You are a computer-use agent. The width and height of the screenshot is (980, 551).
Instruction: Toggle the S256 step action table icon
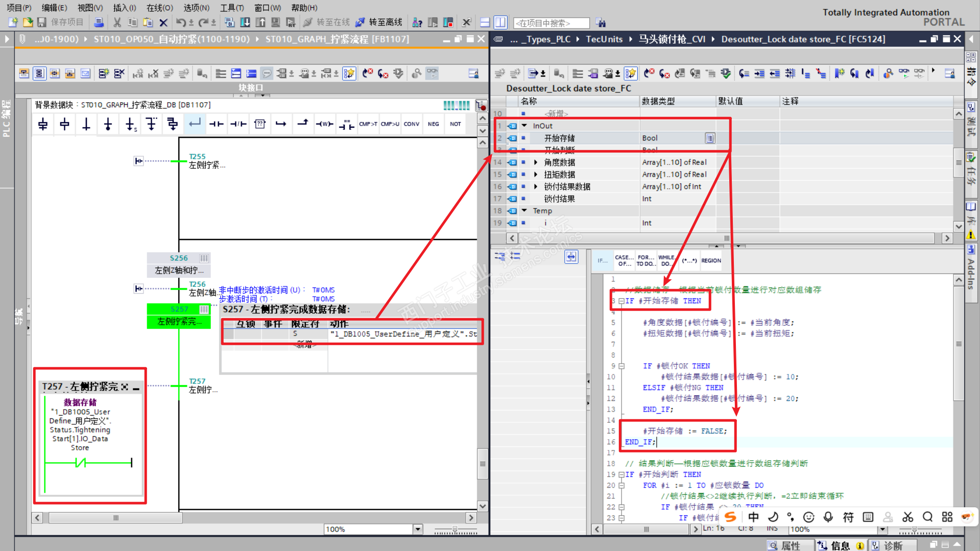click(204, 258)
